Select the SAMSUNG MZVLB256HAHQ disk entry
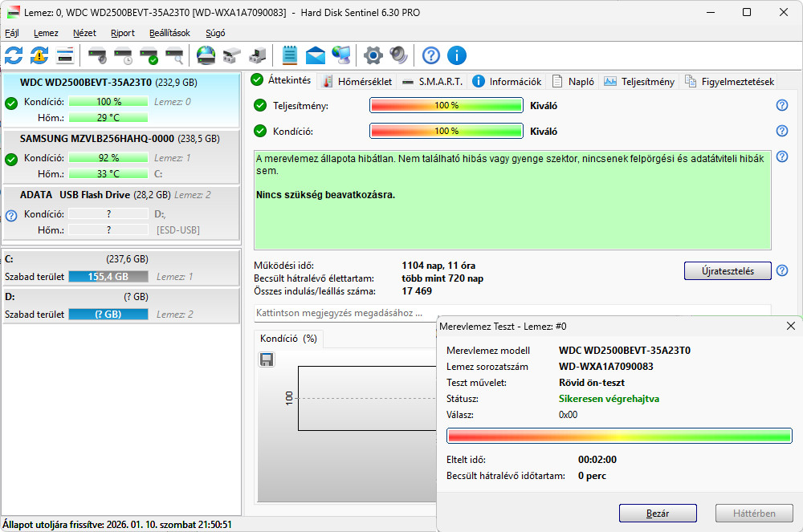 pos(96,139)
